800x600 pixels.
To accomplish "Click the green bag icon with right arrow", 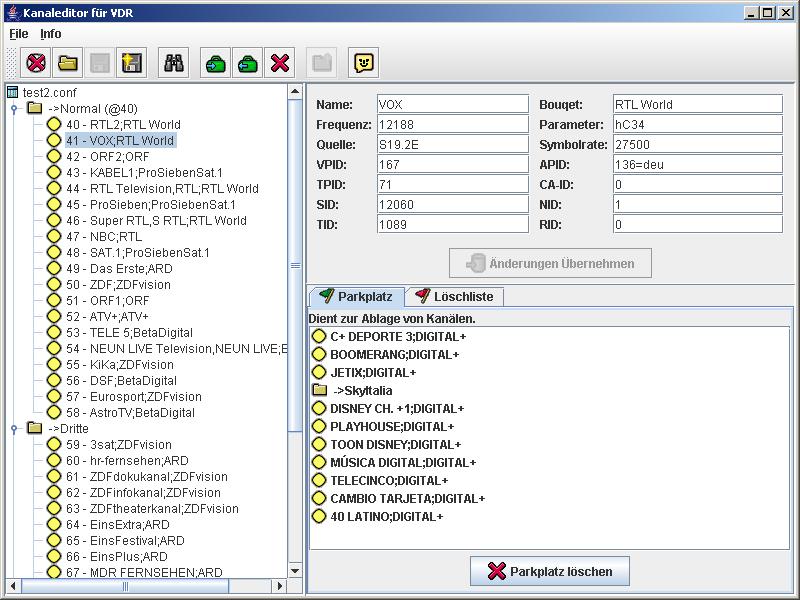I will click(x=215, y=63).
